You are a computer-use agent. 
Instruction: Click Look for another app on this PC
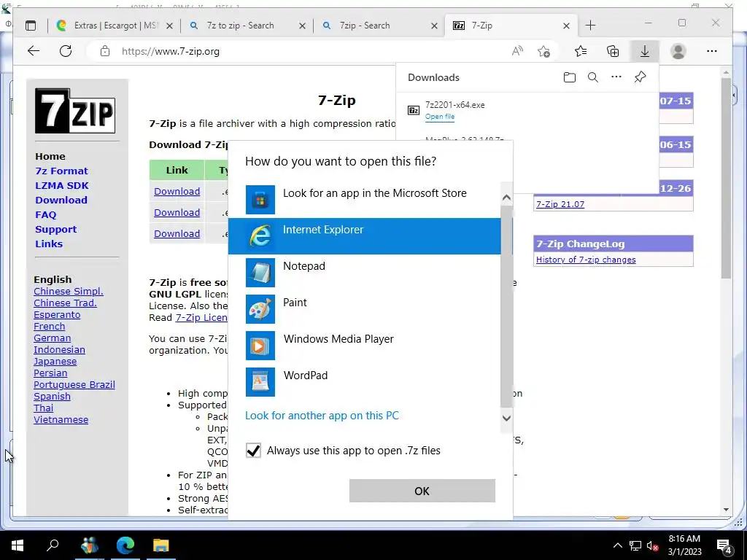(x=322, y=415)
